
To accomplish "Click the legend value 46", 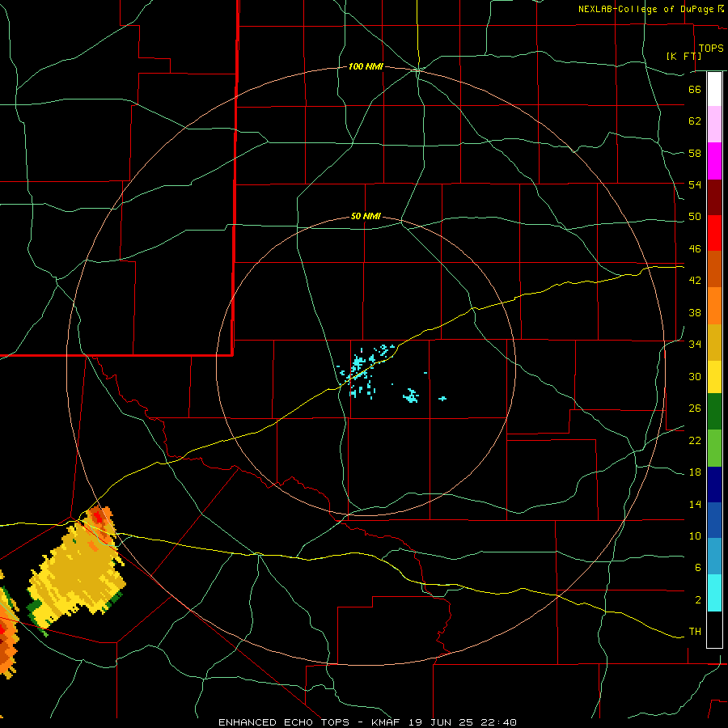I will click(695, 249).
